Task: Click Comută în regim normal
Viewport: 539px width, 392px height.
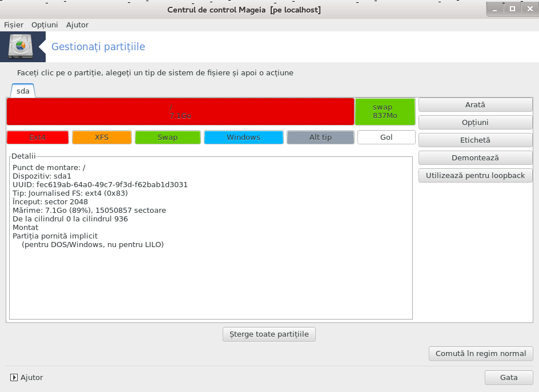Action: [x=481, y=354]
